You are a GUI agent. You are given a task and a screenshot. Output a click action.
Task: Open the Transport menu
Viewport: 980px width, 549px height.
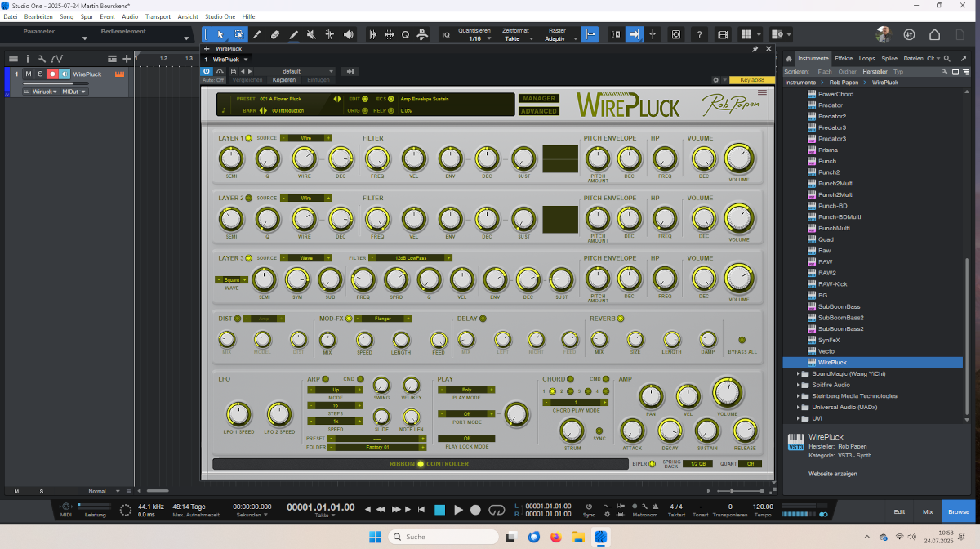click(158, 16)
